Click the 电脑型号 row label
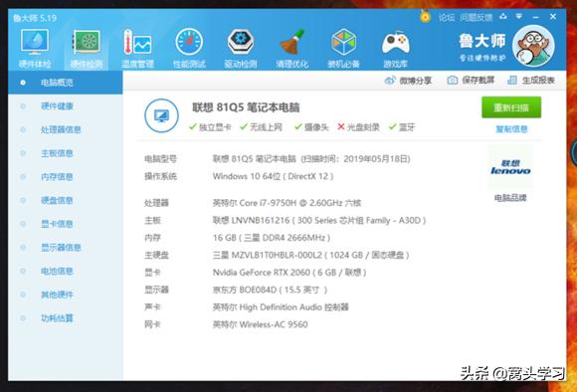Screen dimensions: 577x392 pos(160,159)
